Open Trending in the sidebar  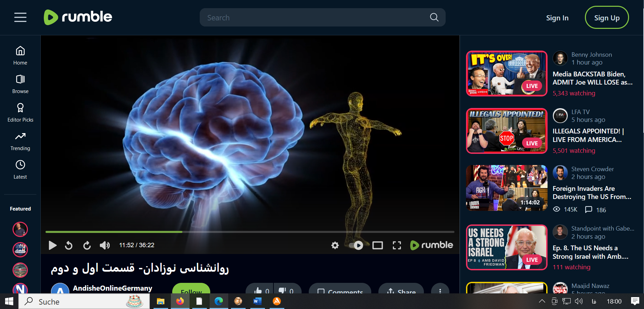pyautogui.click(x=20, y=141)
